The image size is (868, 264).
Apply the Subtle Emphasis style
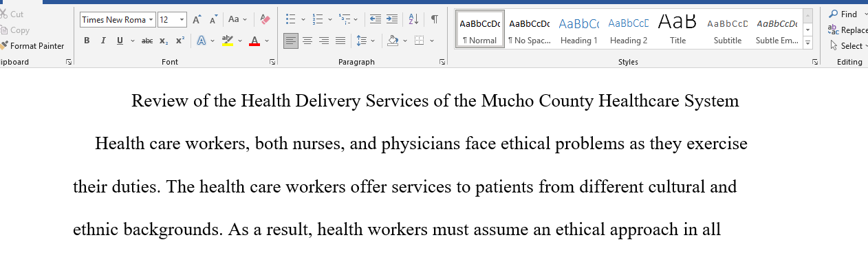(x=777, y=29)
